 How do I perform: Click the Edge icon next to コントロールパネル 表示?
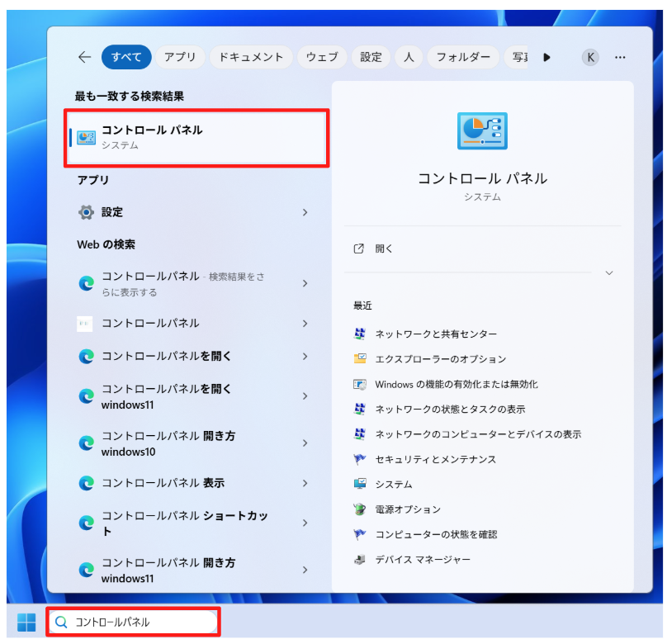[x=87, y=483]
